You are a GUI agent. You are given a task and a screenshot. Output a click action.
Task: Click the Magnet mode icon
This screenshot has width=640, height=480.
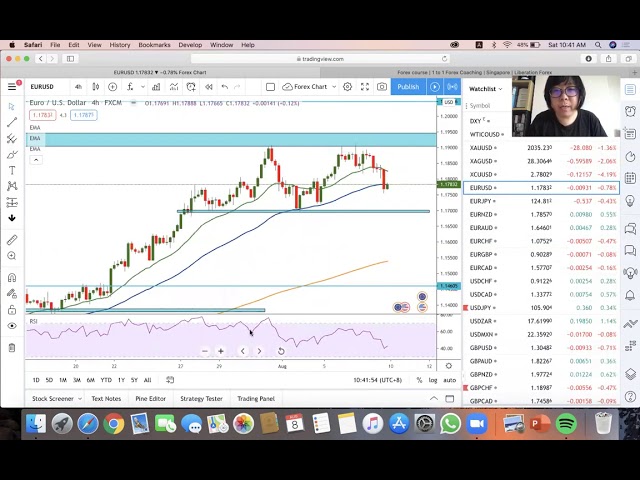12,277
